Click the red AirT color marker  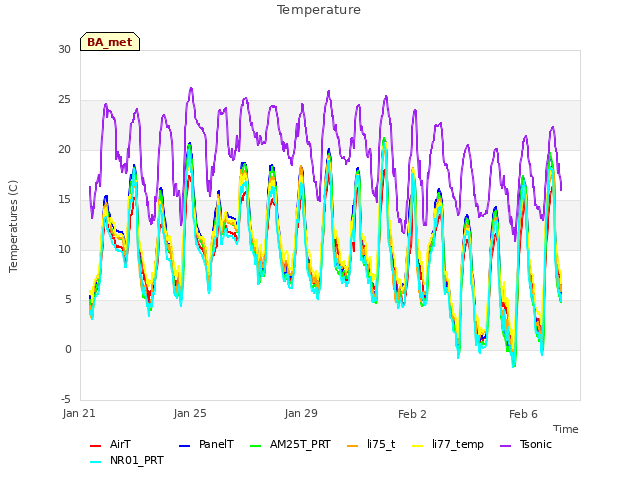[95, 446]
